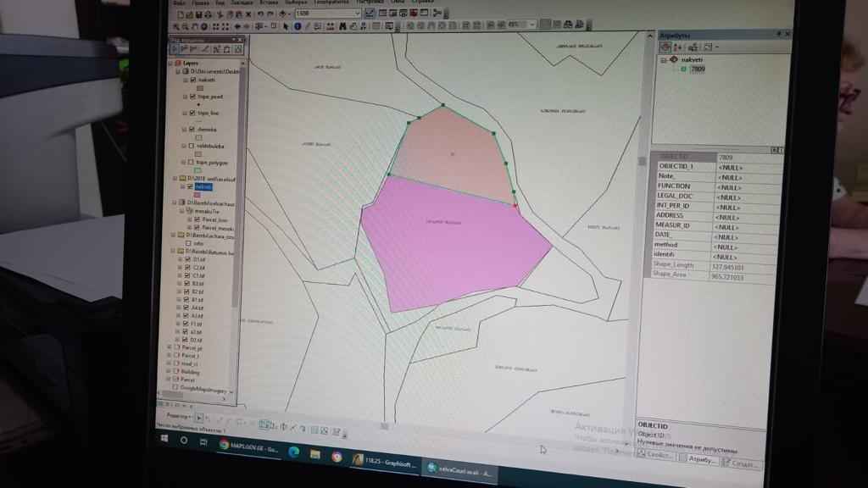
Task: Switch to the Атрибу... tab at bottom
Action: click(698, 458)
